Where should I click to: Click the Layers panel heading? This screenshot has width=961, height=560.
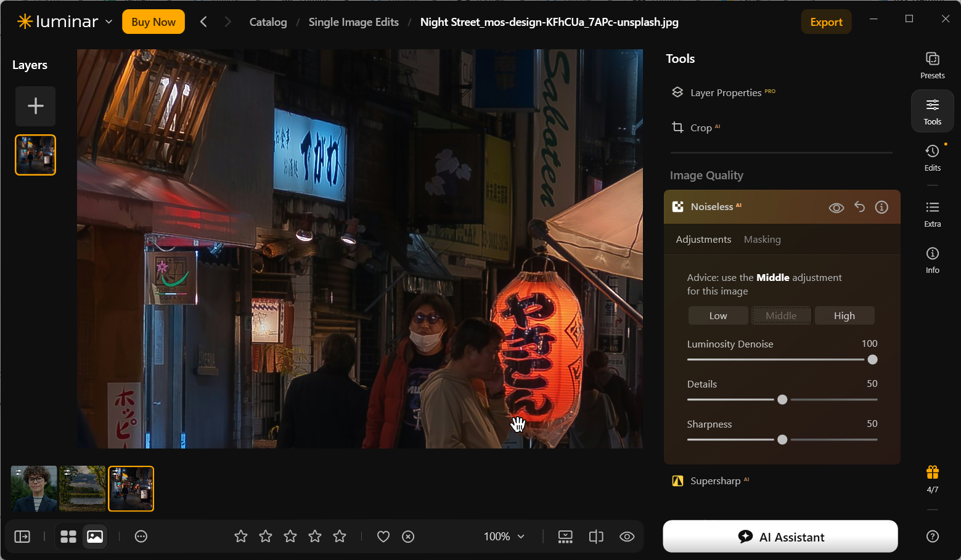tap(30, 65)
